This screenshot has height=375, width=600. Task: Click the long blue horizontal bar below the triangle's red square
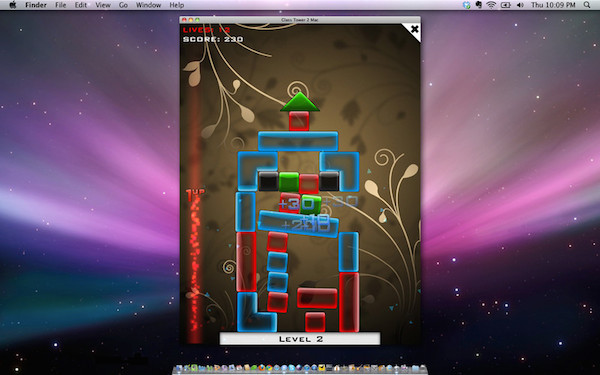coord(298,141)
